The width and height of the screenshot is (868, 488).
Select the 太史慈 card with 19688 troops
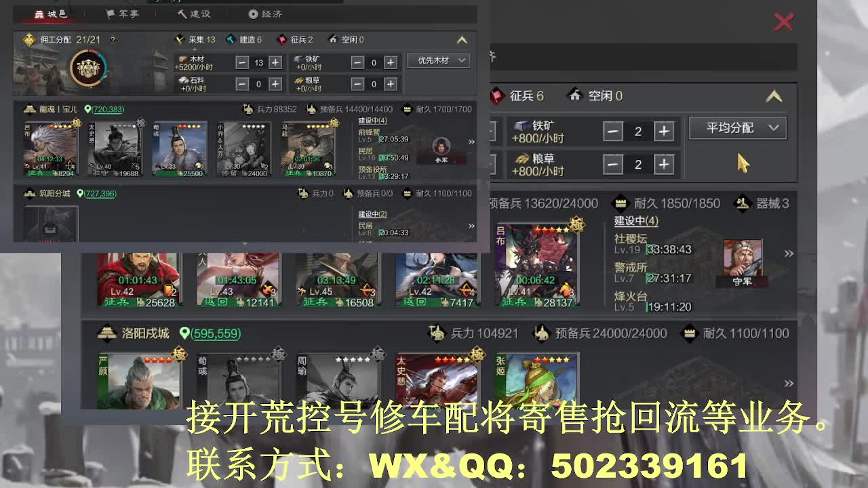[x=115, y=149]
